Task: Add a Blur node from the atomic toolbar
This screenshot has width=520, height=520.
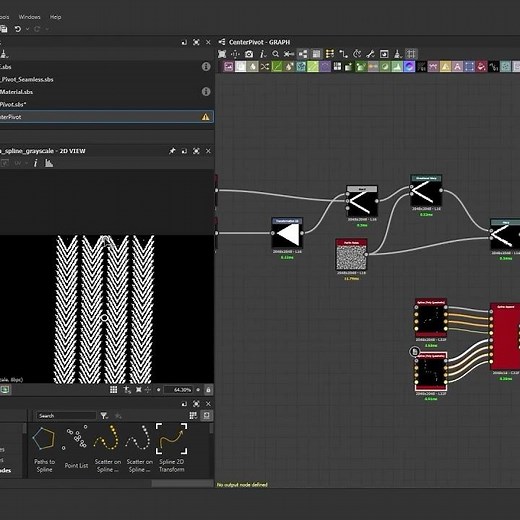Action: [253, 67]
